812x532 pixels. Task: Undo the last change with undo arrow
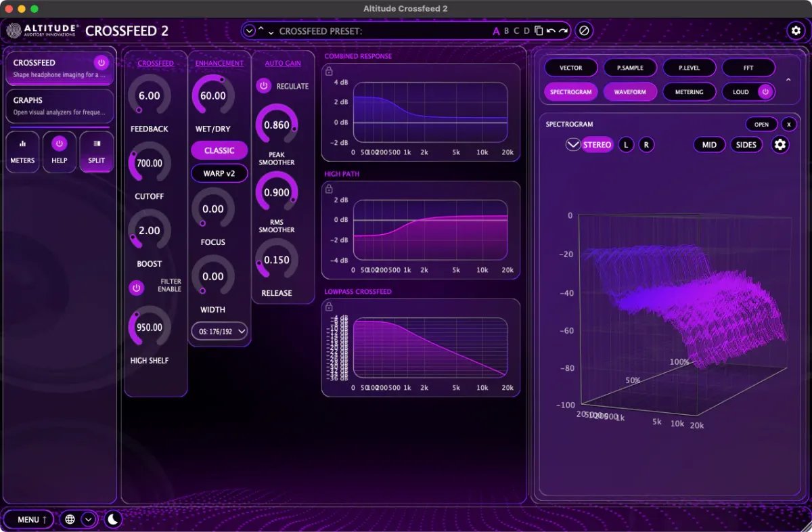[x=551, y=30]
